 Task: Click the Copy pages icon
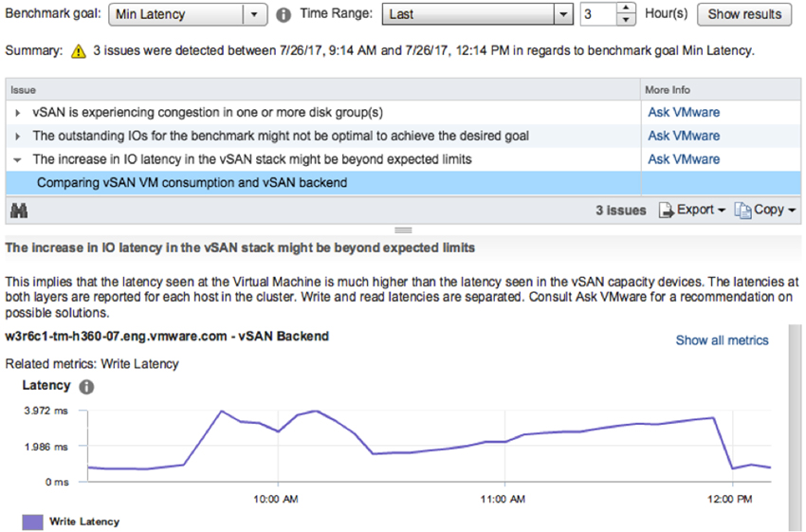click(x=742, y=211)
